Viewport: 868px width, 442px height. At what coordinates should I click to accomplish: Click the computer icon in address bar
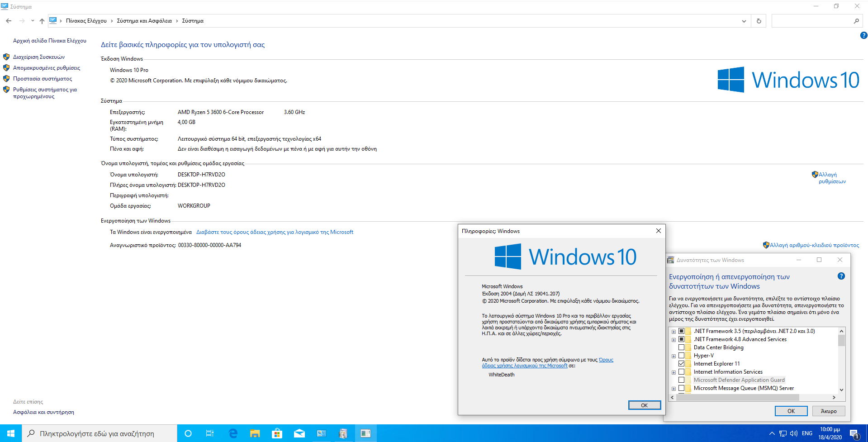coord(53,21)
